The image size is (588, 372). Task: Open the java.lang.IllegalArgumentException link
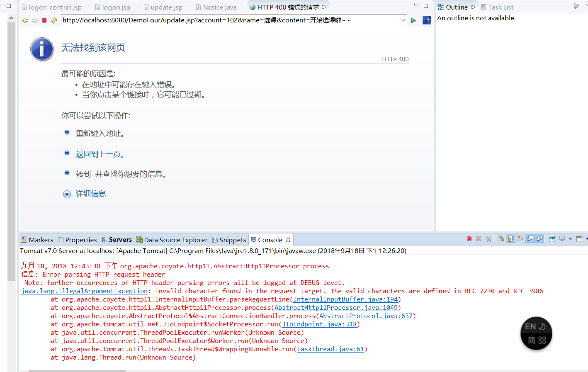click(x=84, y=291)
